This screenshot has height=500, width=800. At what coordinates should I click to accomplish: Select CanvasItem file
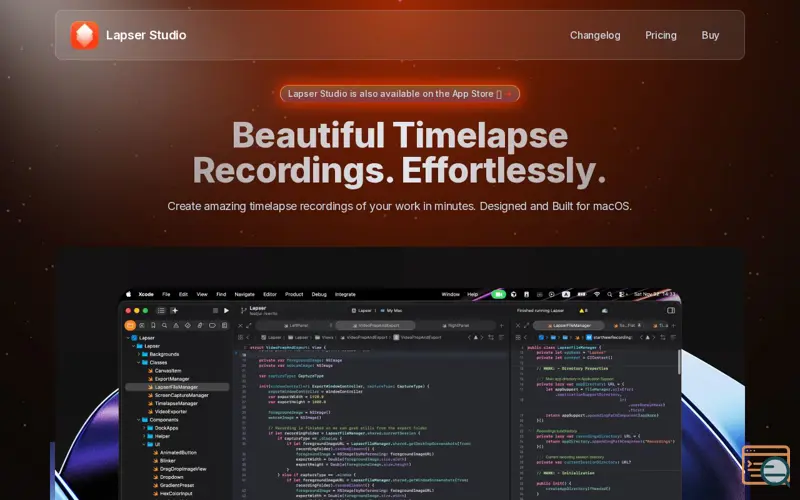167,371
